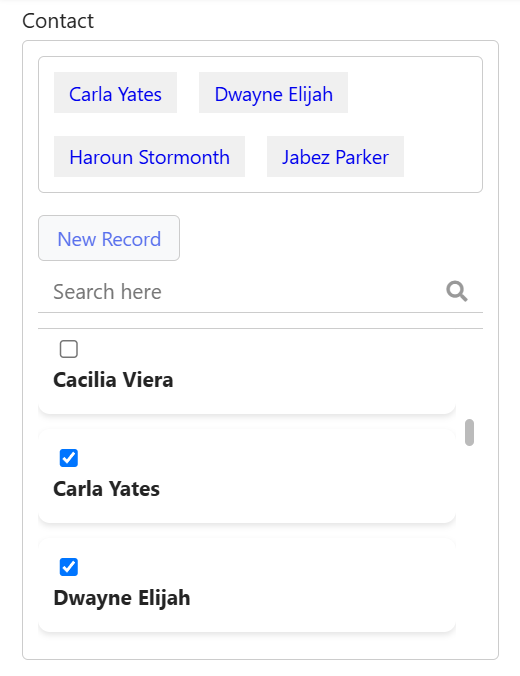
Task: Click empty space beside Jabez Parker chip
Action: 442,157
